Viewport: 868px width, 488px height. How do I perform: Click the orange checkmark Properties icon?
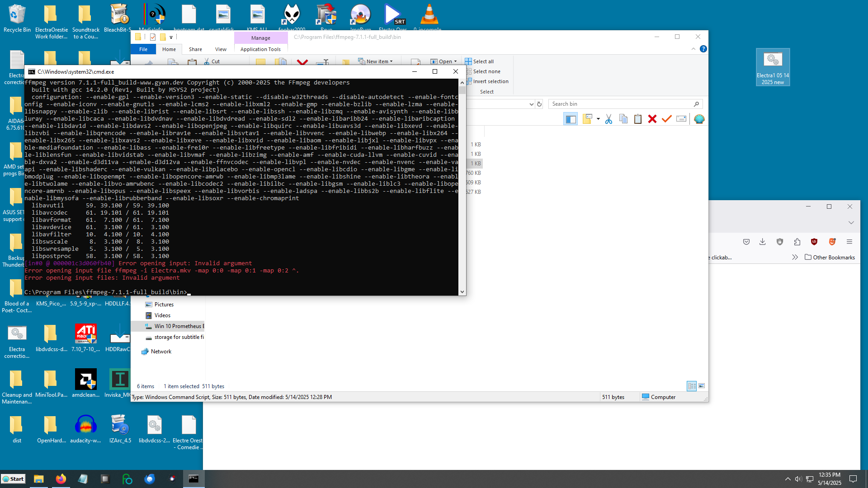tap(667, 119)
